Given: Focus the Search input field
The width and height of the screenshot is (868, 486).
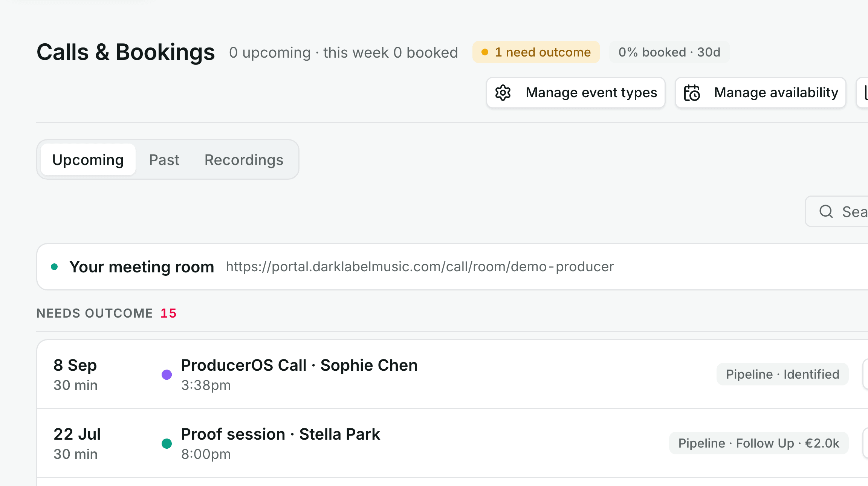Looking at the screenshot, I should tap(837, 211).
